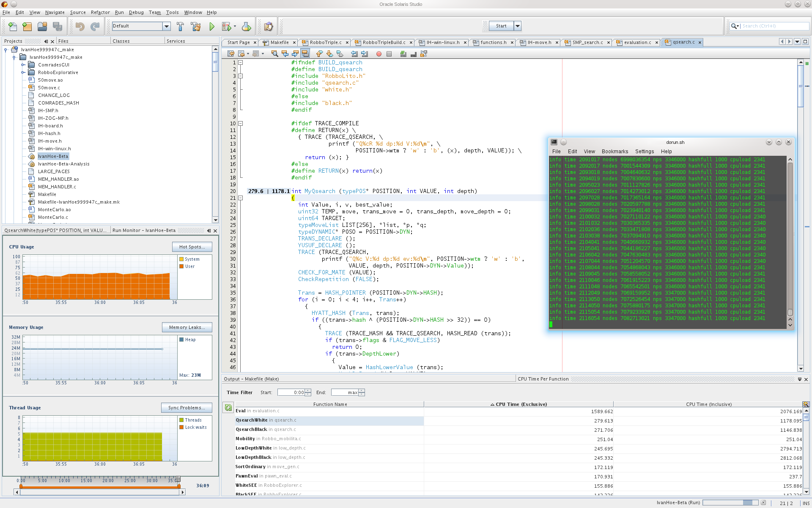This screenshot has height=508, width=812.
Task: Expand the ComradesGUI folder node
Action: pos(23,65)
